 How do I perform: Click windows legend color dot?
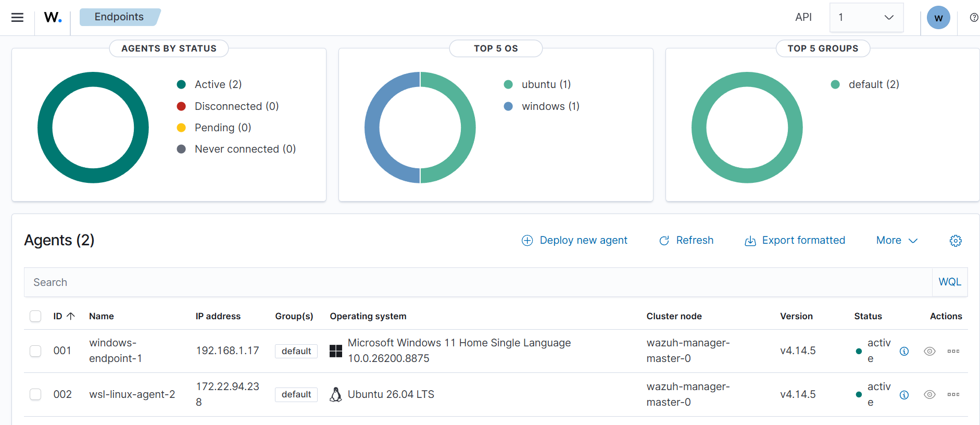[x=508, y=106]
